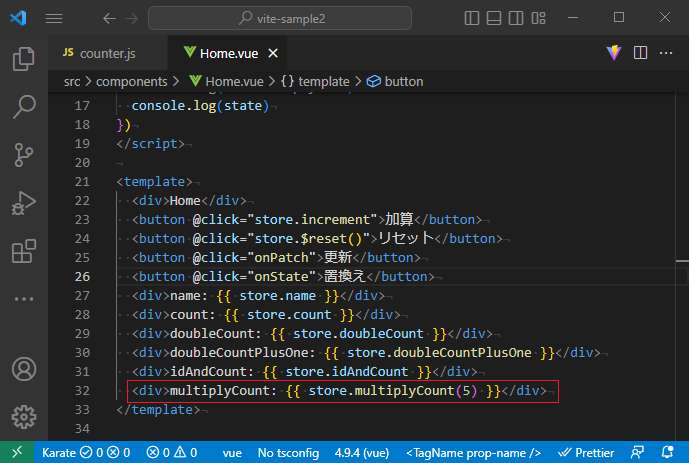Click store.name expression in line 27

(x=278, y=296)
